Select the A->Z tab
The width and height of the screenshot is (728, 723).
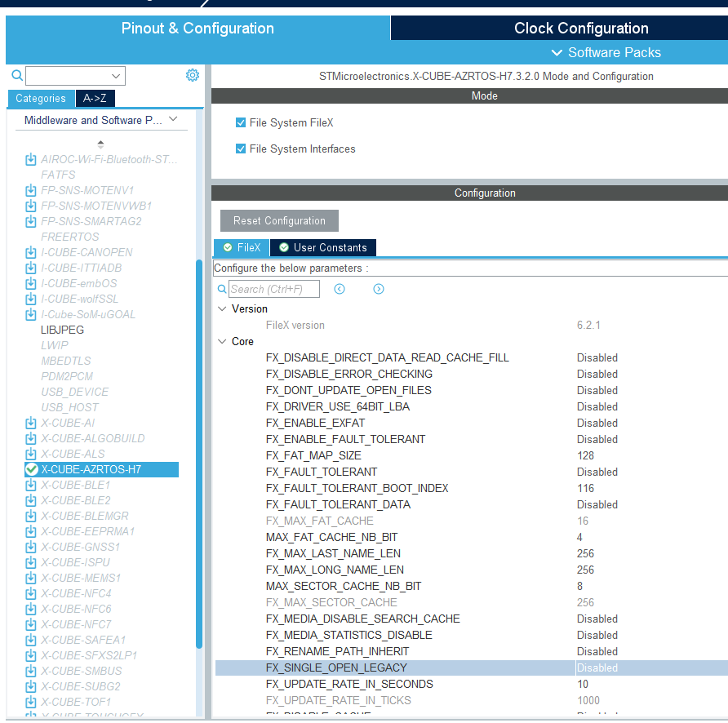point(95,99)
